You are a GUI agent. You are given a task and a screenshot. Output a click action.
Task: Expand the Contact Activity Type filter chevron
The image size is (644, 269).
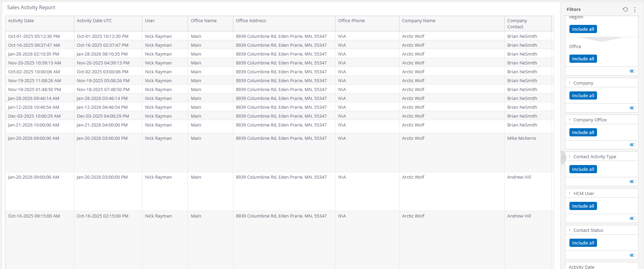(x=569, y=156)
